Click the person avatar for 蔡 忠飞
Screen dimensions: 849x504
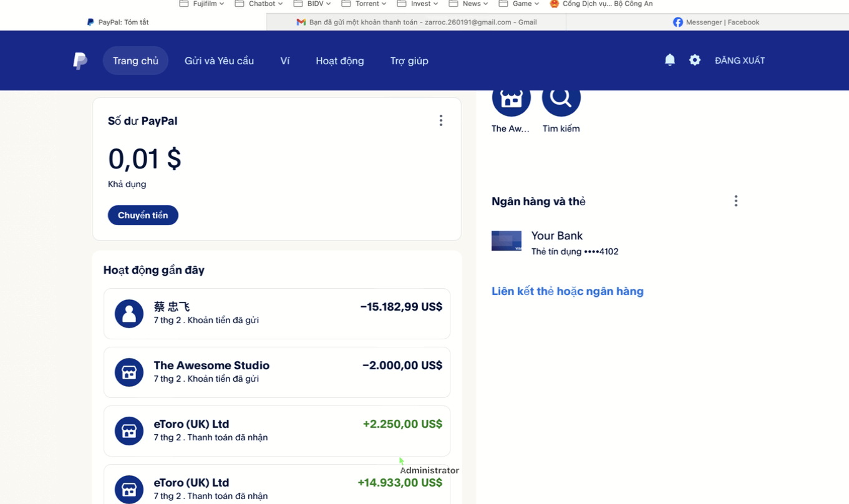click(x=129, y=314)
